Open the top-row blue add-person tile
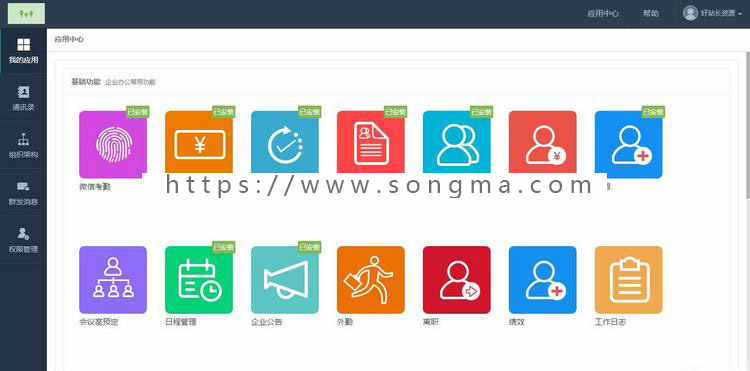Viewport: 750px width, 371px height. pyautogui.click(x=629, y=144)
